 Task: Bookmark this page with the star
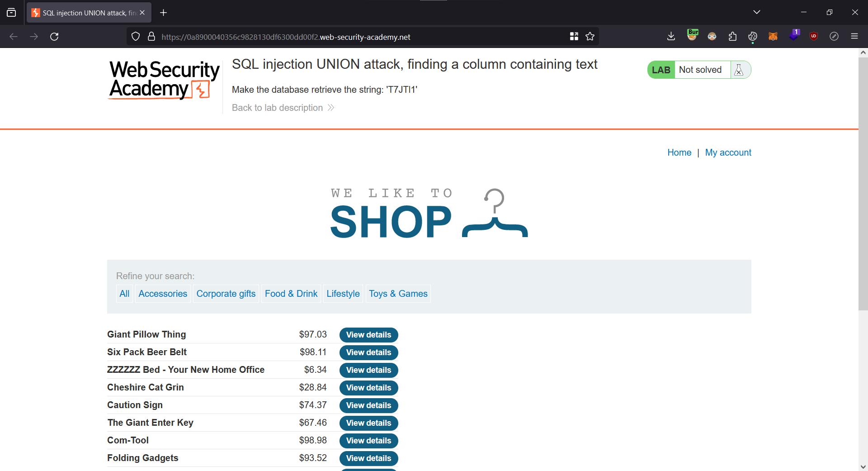tap(590, 37)
